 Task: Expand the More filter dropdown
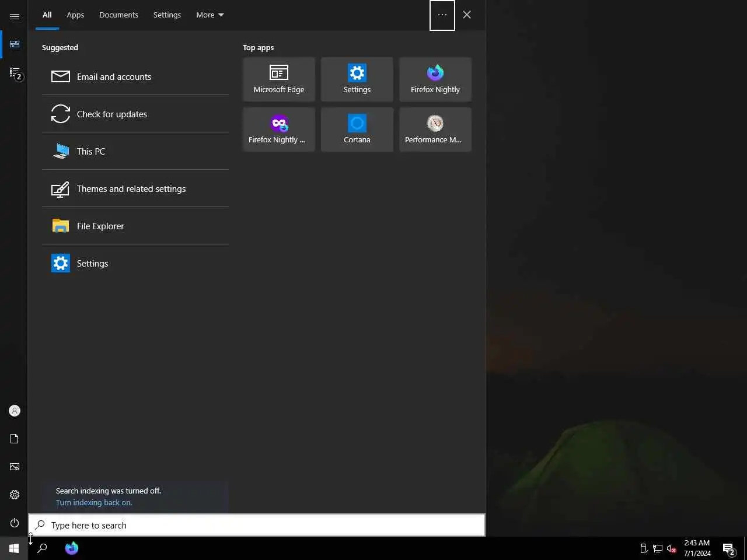(210, 15)
